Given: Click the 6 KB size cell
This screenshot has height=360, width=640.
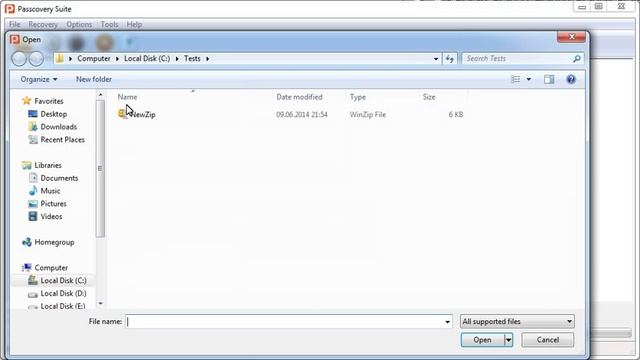Looking at the screenshot, I should 456,115.
